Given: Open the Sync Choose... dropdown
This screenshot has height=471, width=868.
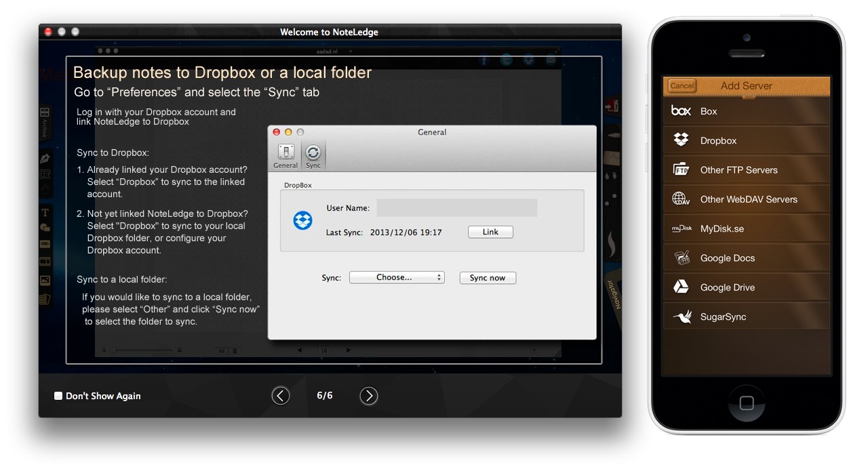Looking at the screenshot, I should 397,278.
